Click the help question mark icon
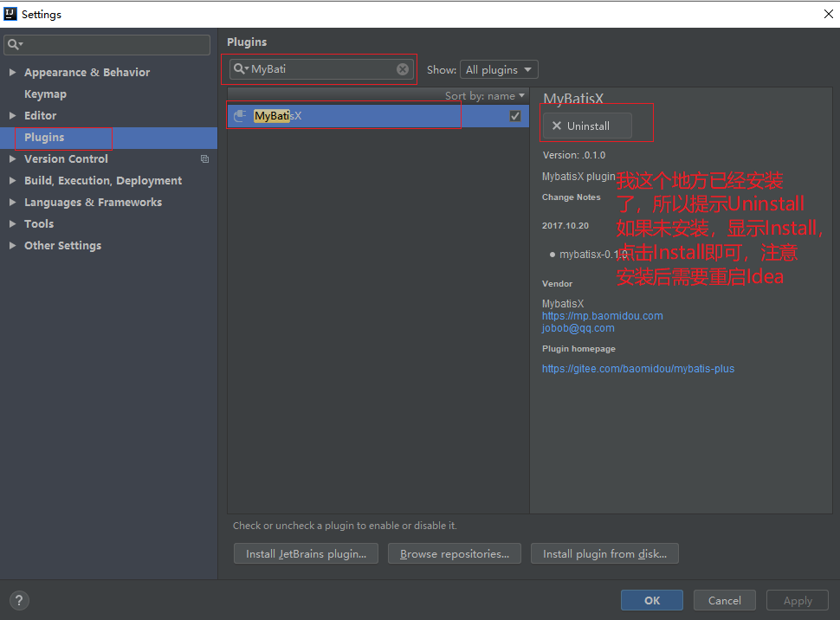The height and width of the screenshot is (620, 840). coord(19,600)
